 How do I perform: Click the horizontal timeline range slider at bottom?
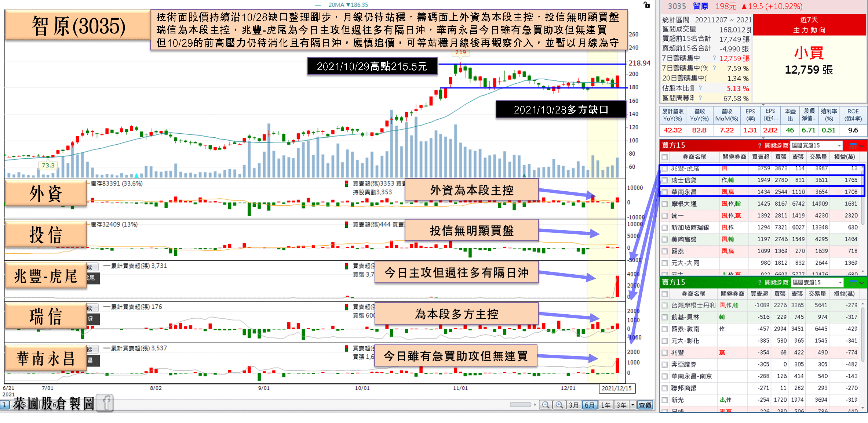click(520, 405)
